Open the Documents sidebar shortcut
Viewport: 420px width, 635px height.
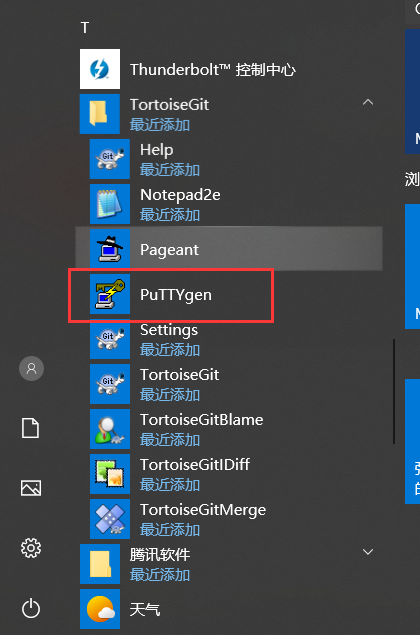pos(31,428)
